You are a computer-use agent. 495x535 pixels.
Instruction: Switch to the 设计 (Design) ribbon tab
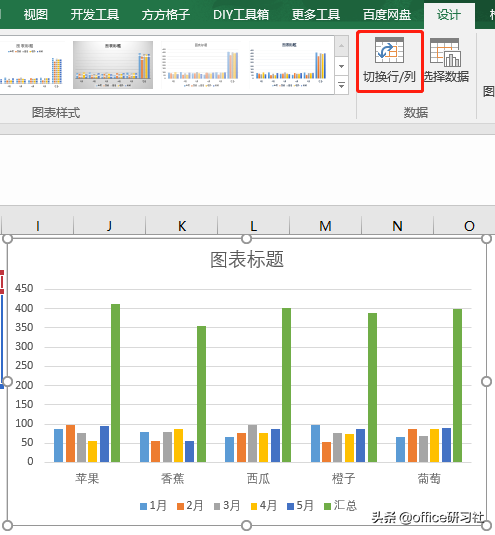coord(449,15)
